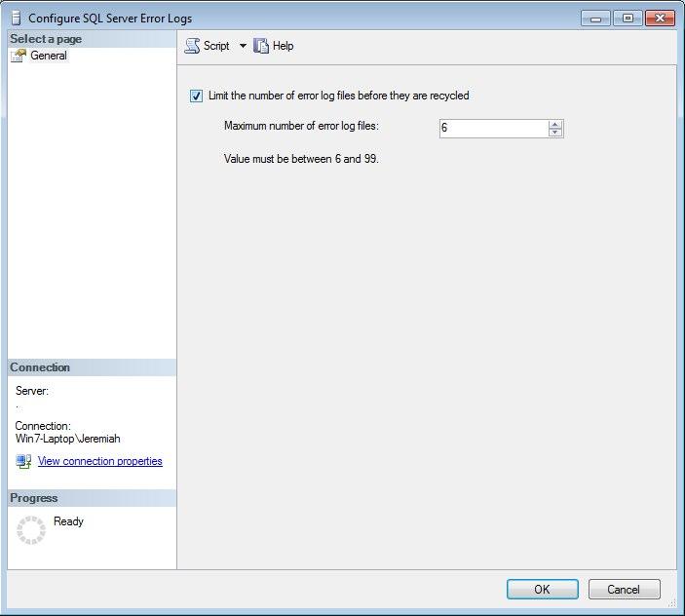Maximize the Configure SQL Server Error Logs window
685x616 pixels.
[628, 19]
